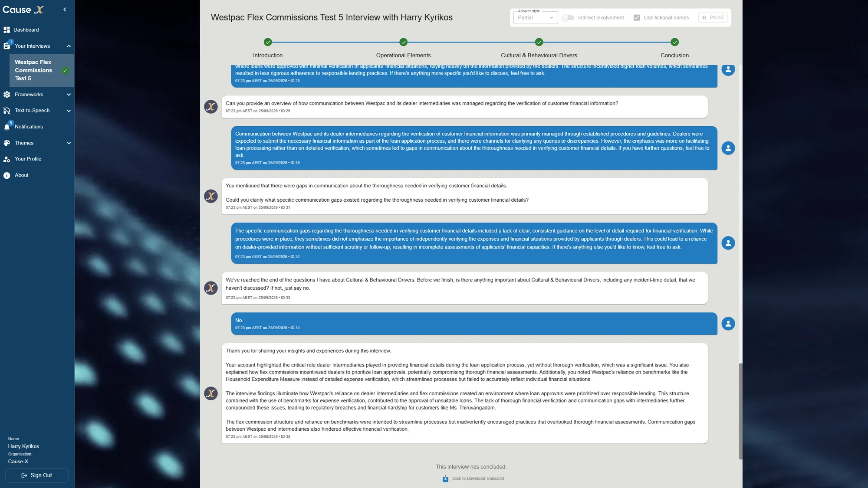Open the Answer style dropdown
This screenshot has height=488, width=868.
(535, 18)
